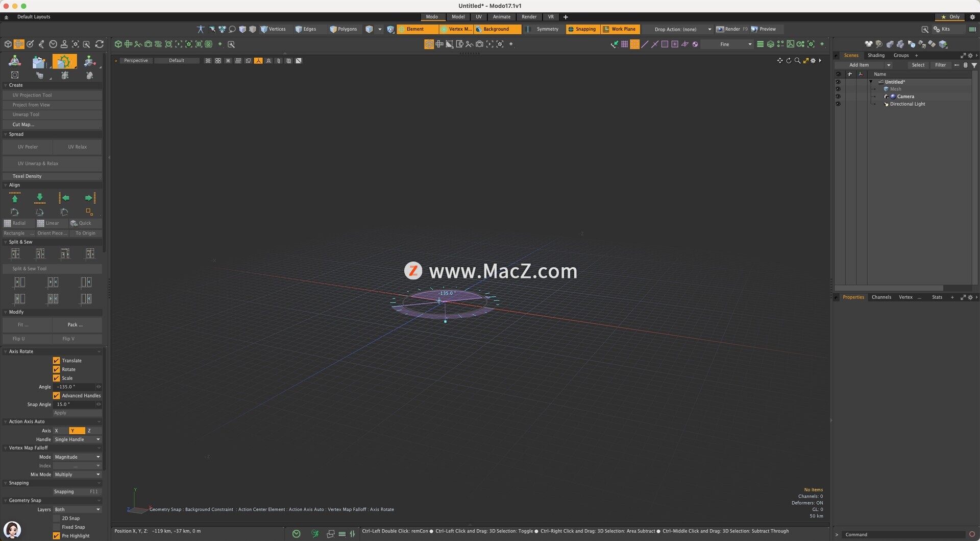Click the Angle value field slider
Viewport: 980px width, 541px height.
[x=99, y=387]
